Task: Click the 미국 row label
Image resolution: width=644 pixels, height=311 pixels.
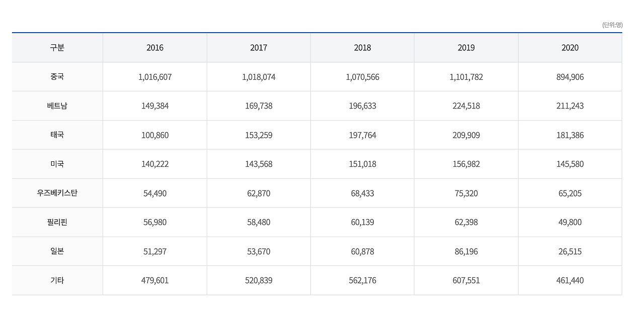Action: tap(57, 164)
